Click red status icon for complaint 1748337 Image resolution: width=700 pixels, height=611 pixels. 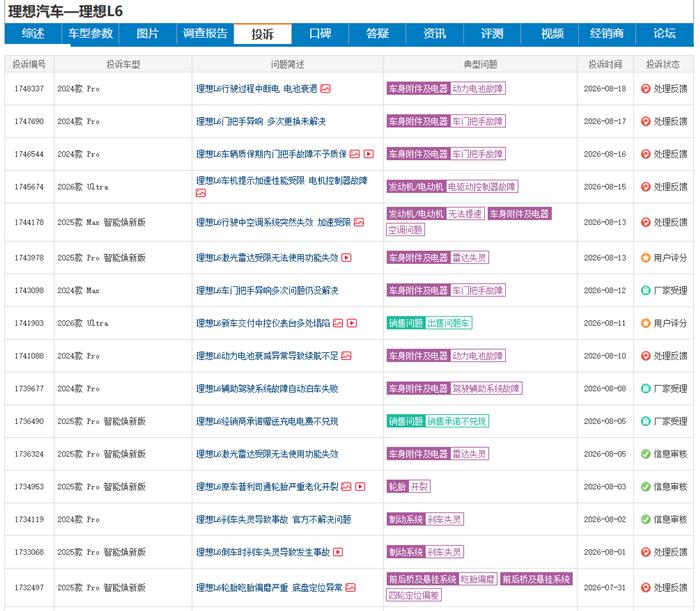(x=646, y=89)
